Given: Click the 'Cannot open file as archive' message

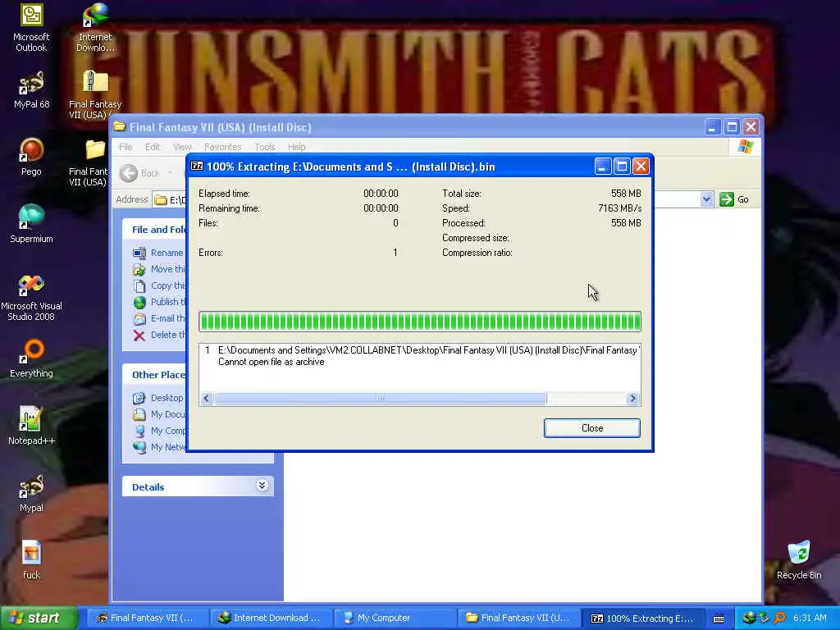Looking at the screenshot, I should pyautogui.click(x=271, y=362).
